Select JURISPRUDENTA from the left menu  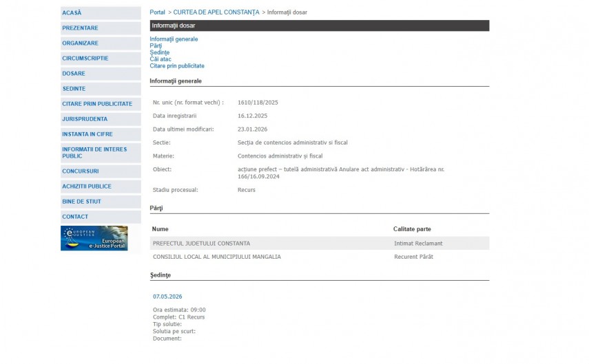tap(85, 119)
